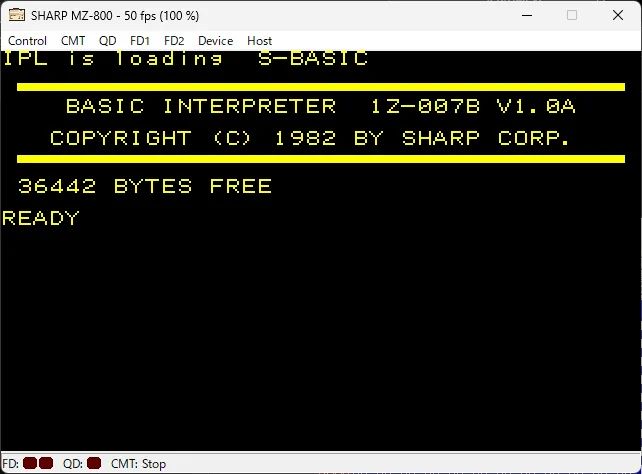Screen dimensions: 642x474
Task: Close the SHARP MZ-800 emulator window
Action: [x=618, y=16]
